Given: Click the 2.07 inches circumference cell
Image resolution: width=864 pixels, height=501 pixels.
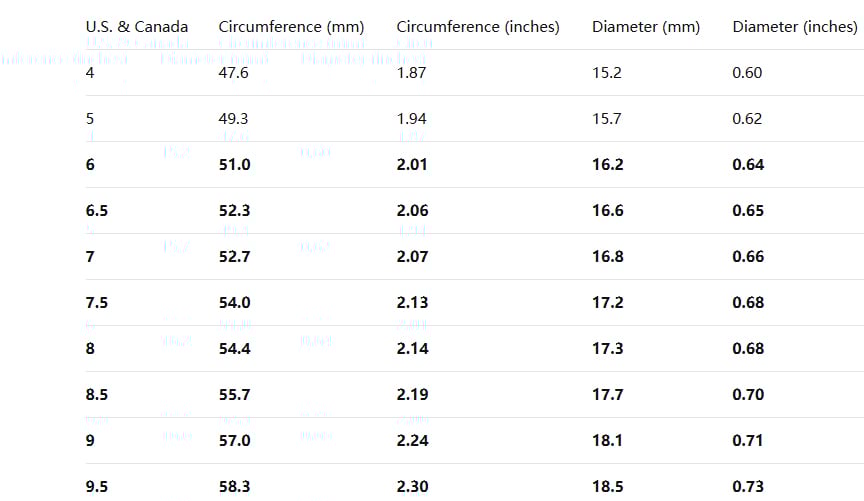Looking at the screenshot, I should click(412, 257).
